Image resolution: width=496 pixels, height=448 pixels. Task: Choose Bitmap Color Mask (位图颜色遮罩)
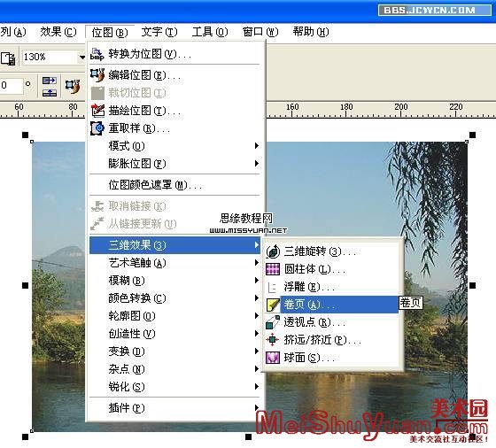click(174, 185)
